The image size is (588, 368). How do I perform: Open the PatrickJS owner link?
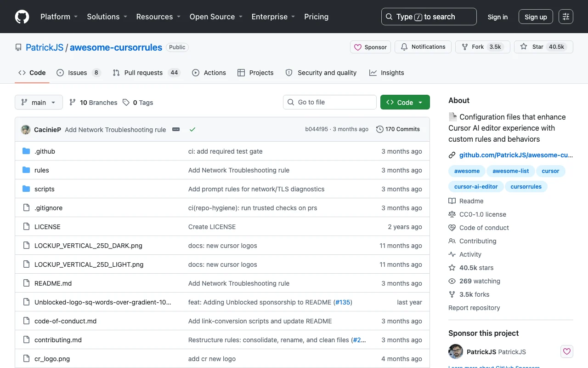coord(45,47)
